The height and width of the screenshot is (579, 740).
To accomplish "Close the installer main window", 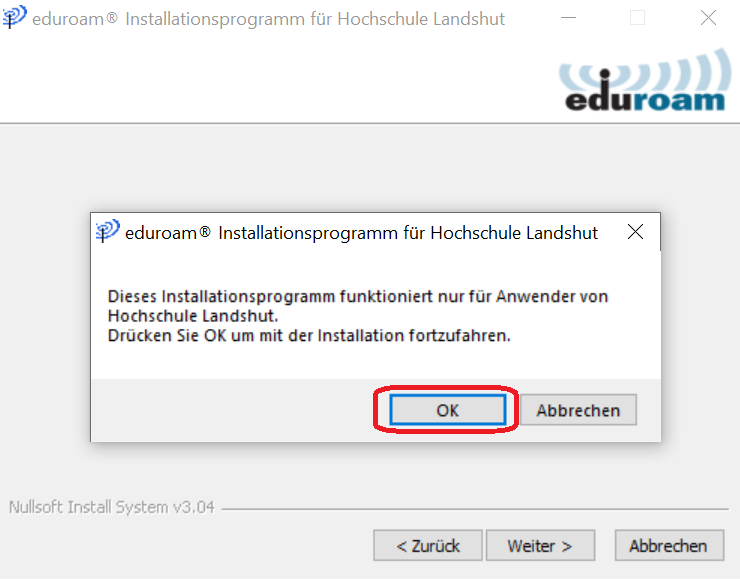I will click(708, 18).
